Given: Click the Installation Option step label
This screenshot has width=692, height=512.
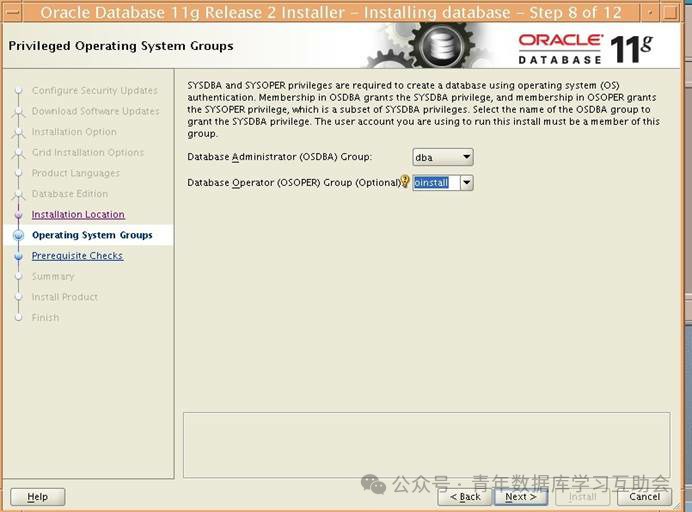Looking at the screenshot, I should (x=74, y=132).
